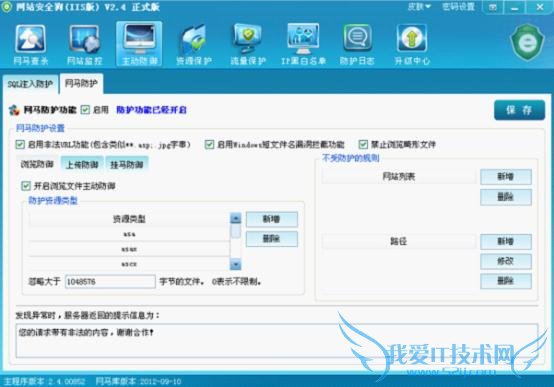The height and width of the screenshot is (387, 554).
Task: Click the 网站列表 column header
Action: [399, 176]
